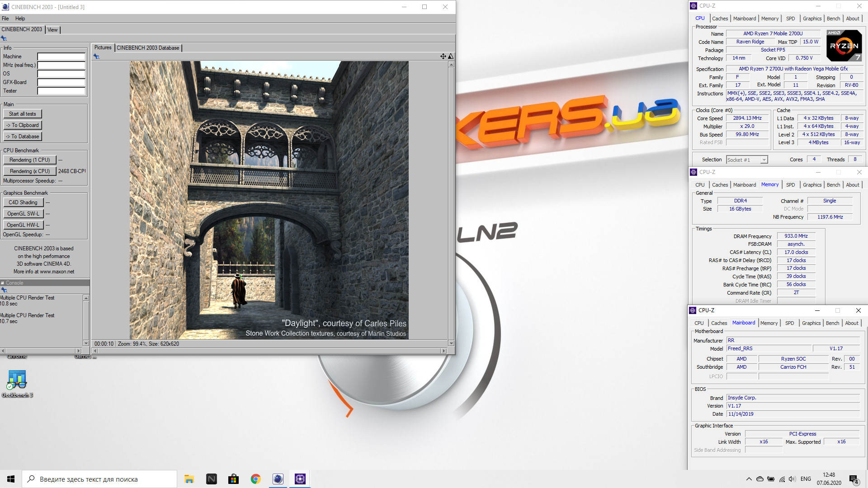Open the Geekbench 3 desktop icon
Image resolution: width=868 pixels, height=488 pixels.
(17, 384)
